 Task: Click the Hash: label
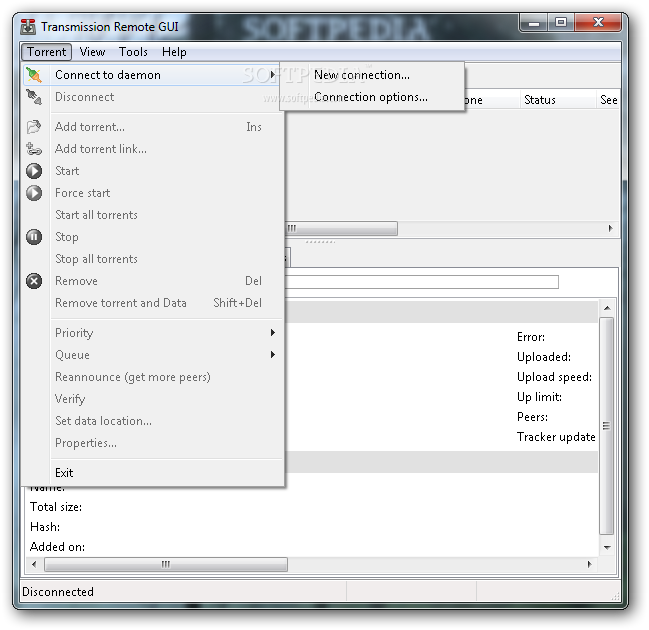(45, 527)
